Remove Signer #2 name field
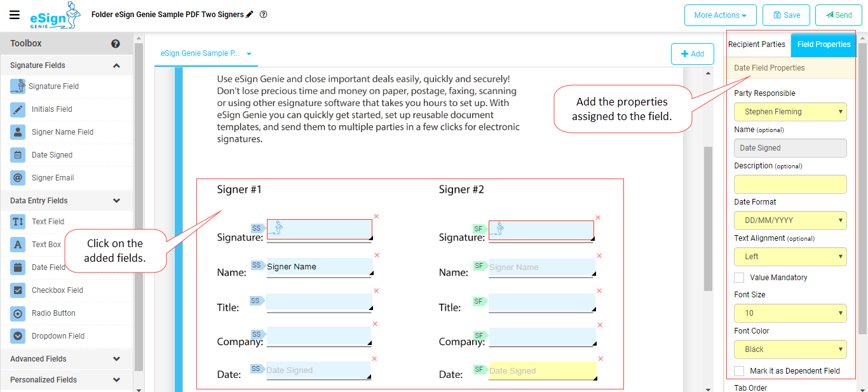 tap(599, 257)
